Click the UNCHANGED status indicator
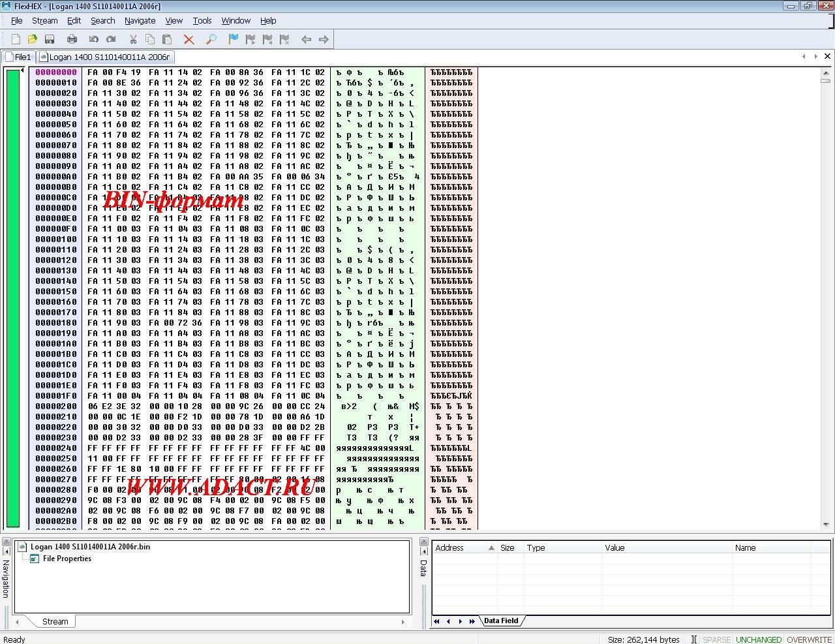The image size is (835, 644). point(759,639)
